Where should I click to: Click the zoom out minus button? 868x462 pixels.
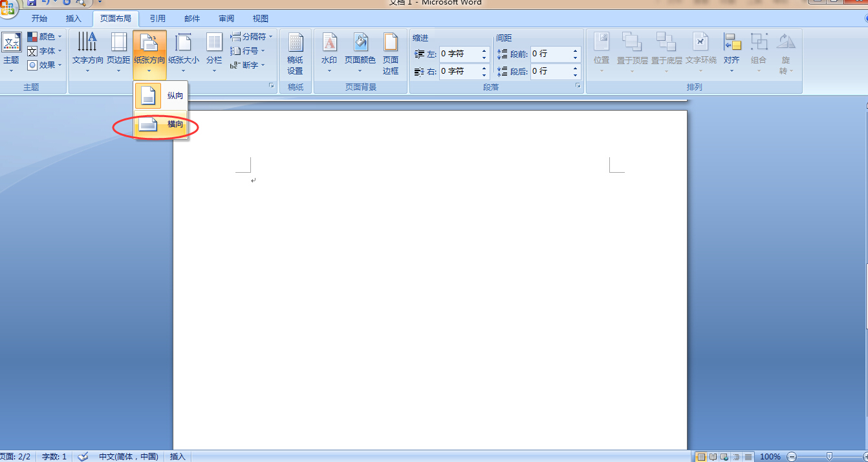(792, 457)
